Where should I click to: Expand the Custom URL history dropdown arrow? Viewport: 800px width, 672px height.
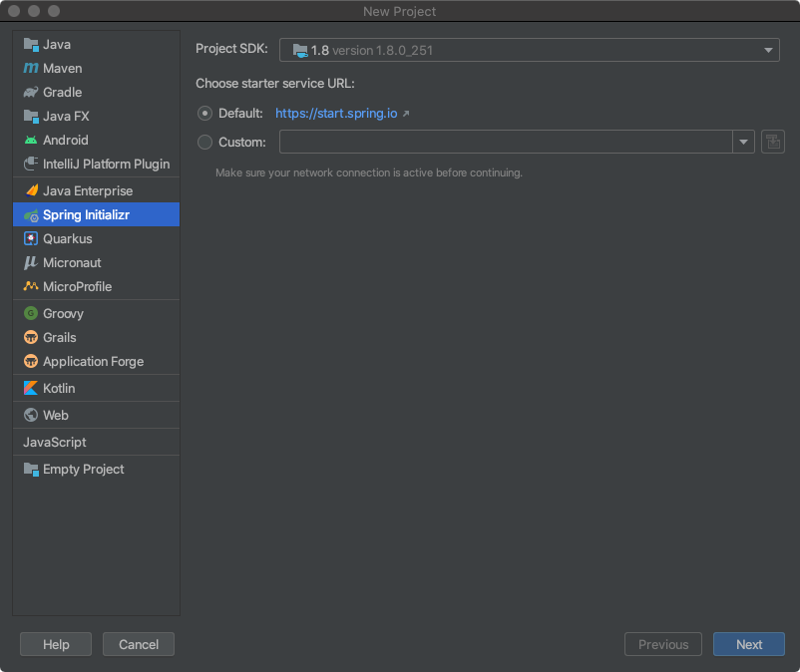[744, 143]
